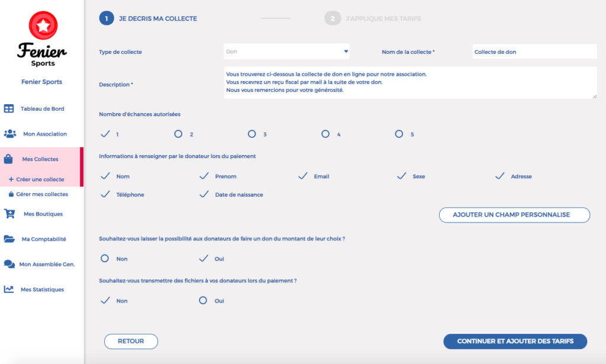Click the Ma Comptabilité folder icon
Screen dimensions: 606x364
point(9,239)
